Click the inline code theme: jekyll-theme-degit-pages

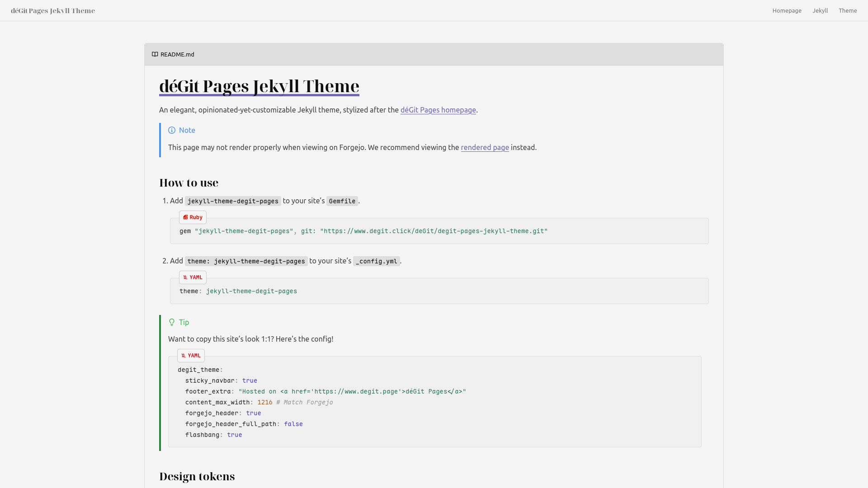246,261
